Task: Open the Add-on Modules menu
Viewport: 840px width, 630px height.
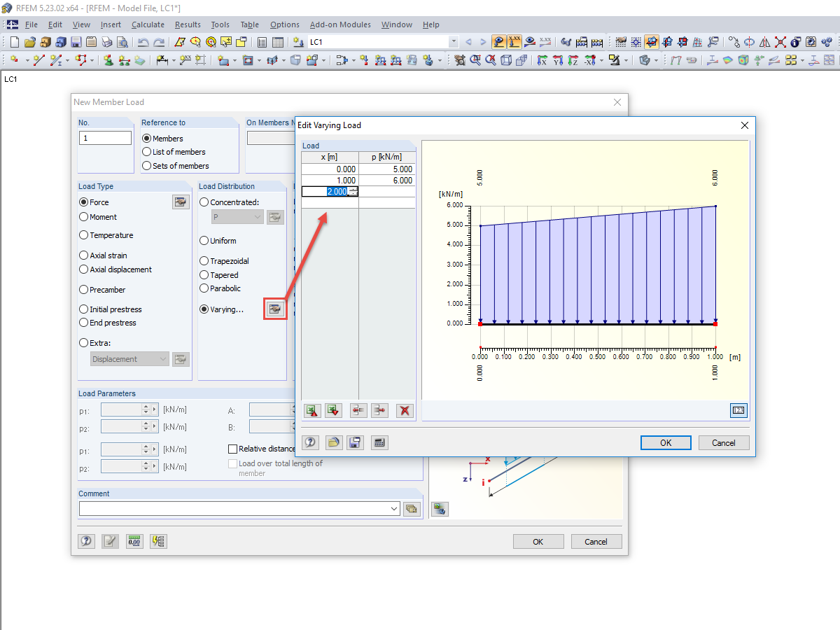Action: 340,24
